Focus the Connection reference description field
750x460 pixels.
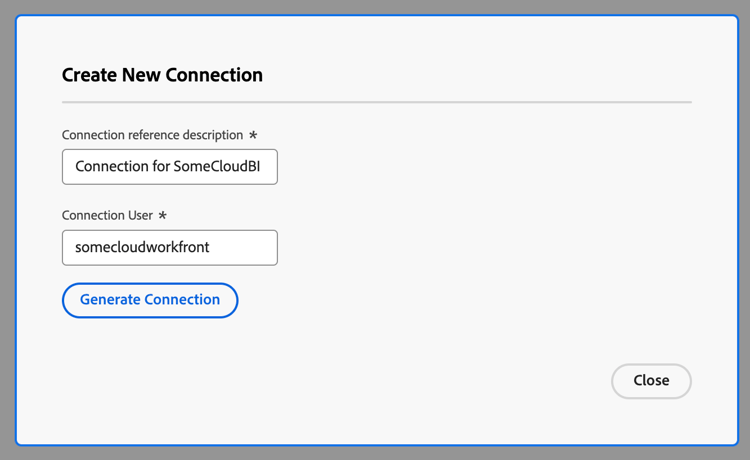point(169,167)
